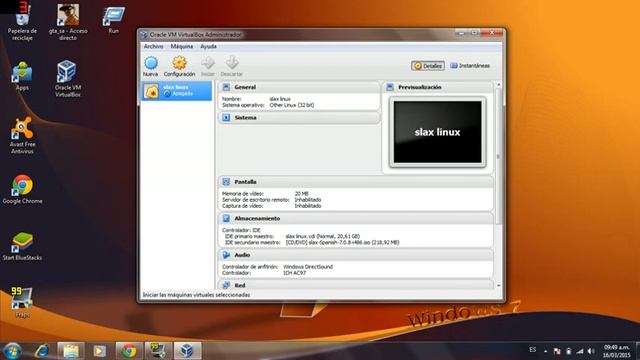Click the network signal tray icon
This screenshot has height=360, width=640.
point(580,351)
